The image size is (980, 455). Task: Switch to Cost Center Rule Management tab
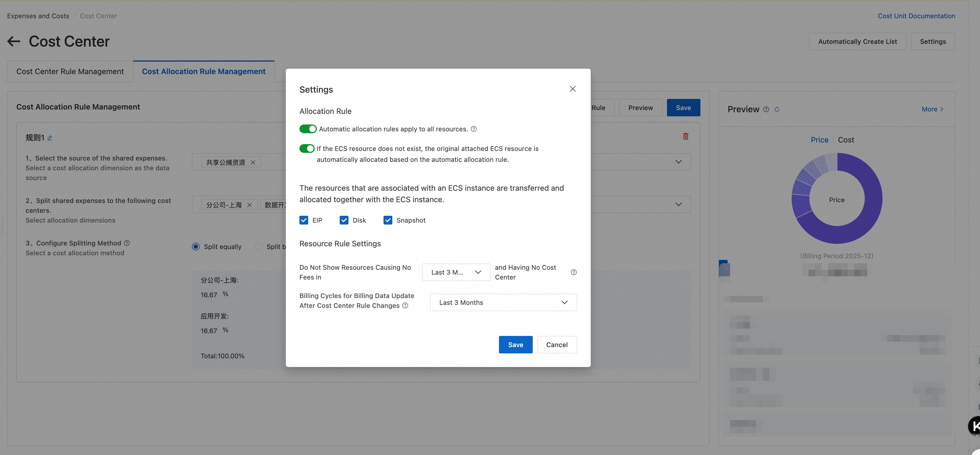[70, 72]
